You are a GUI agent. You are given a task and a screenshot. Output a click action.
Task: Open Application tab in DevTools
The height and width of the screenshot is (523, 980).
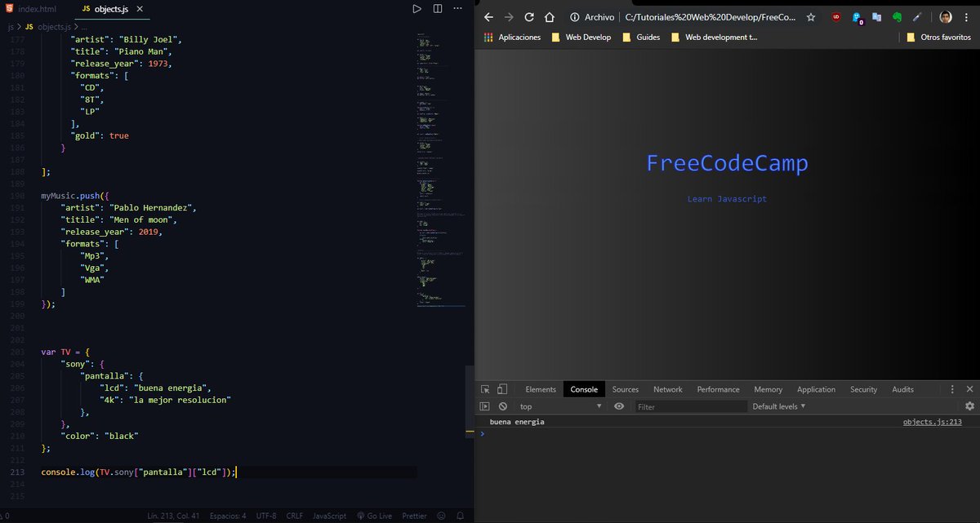click(816, 389)
